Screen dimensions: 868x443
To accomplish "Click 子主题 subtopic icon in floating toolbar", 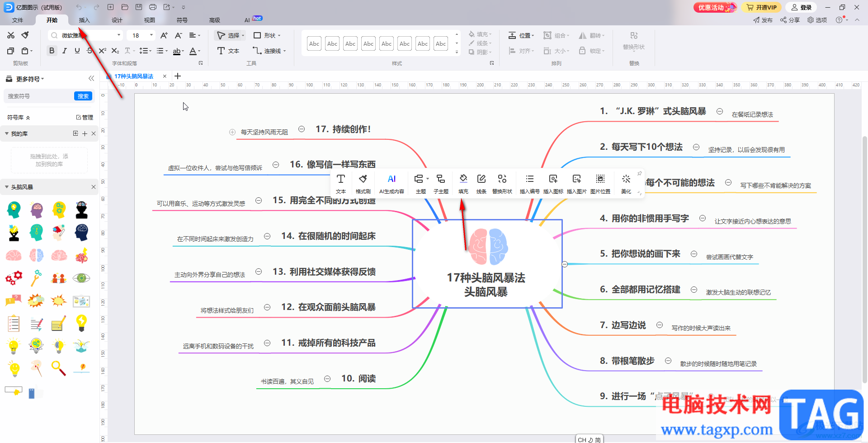I will pyautogui.click(x=441, y=183).
